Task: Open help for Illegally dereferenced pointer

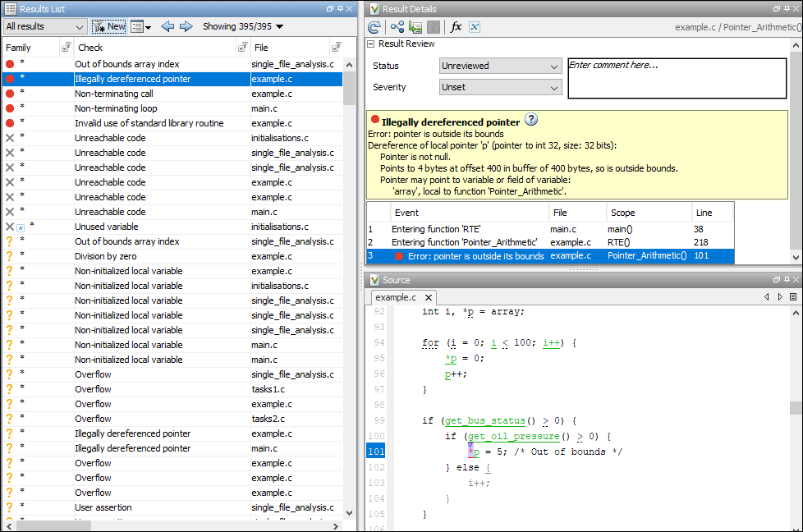Action: point(531,121)
